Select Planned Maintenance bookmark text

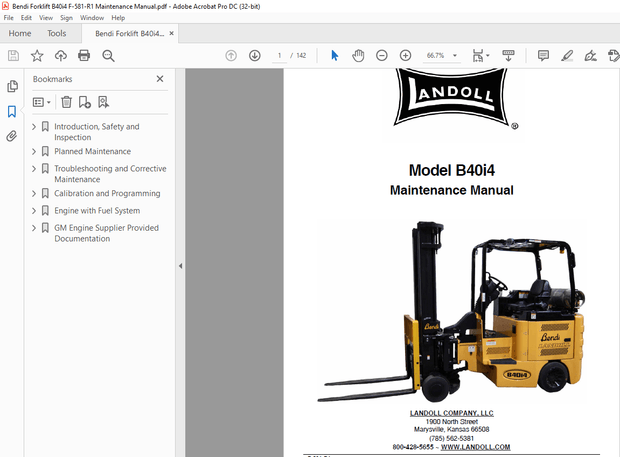click(93, 151)
